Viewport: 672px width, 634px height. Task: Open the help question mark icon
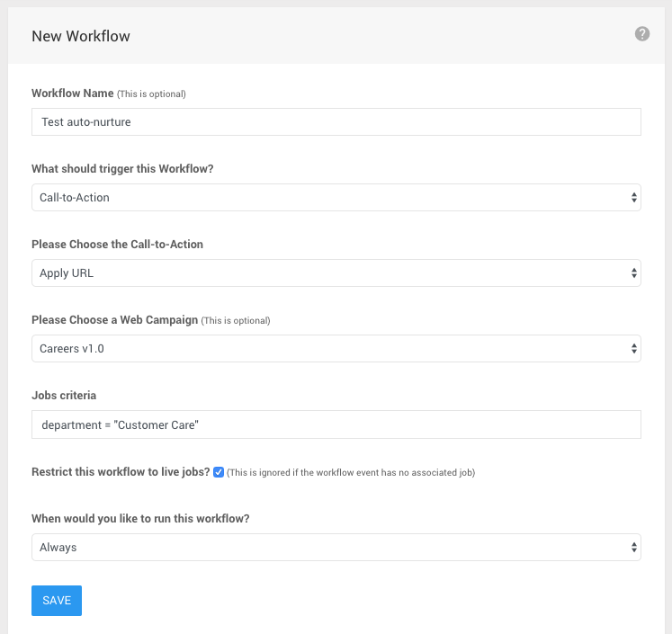(642, 34)
